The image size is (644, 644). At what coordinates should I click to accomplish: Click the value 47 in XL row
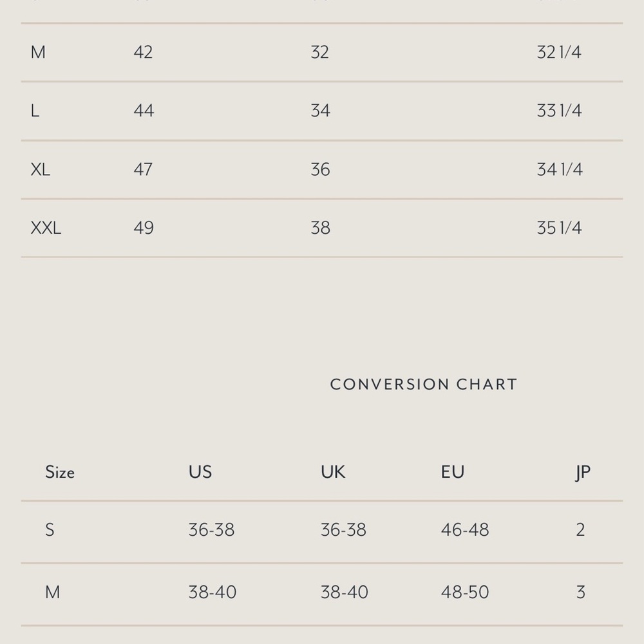[143, 169]
